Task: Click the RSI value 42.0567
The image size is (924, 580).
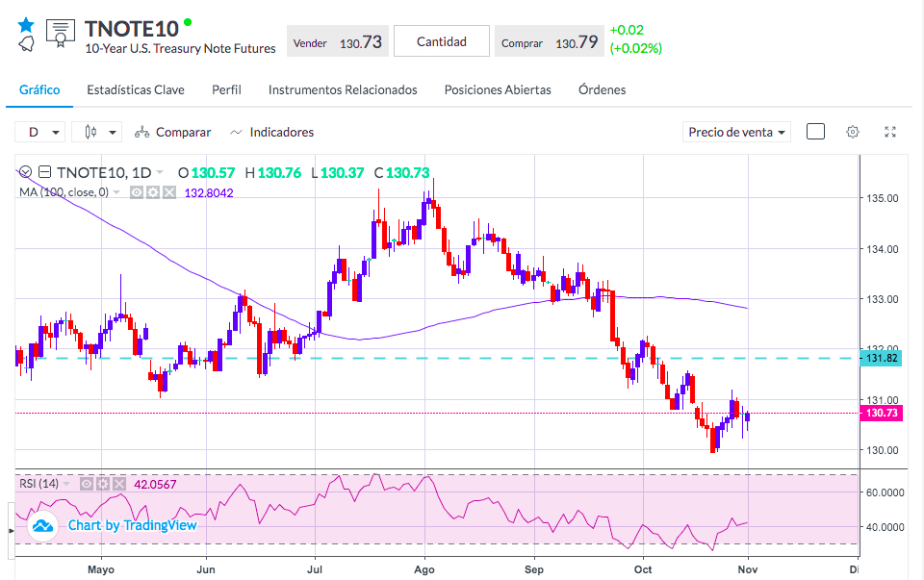Action: (155, 485)
